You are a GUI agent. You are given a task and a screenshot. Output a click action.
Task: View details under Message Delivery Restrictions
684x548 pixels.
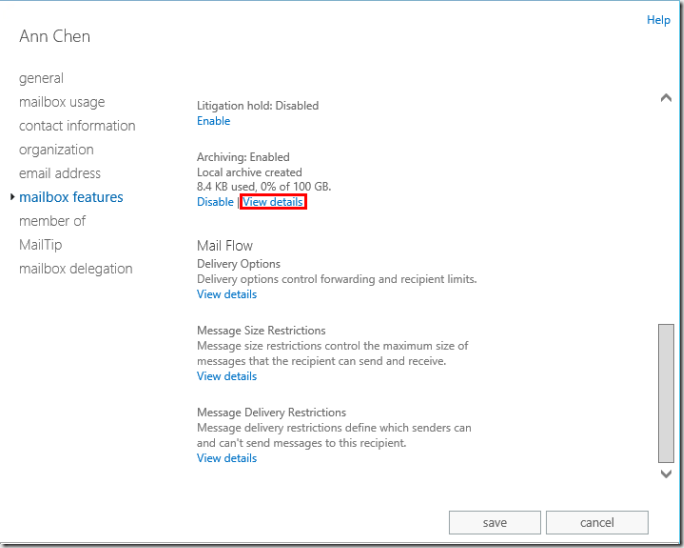pos(227,459)
